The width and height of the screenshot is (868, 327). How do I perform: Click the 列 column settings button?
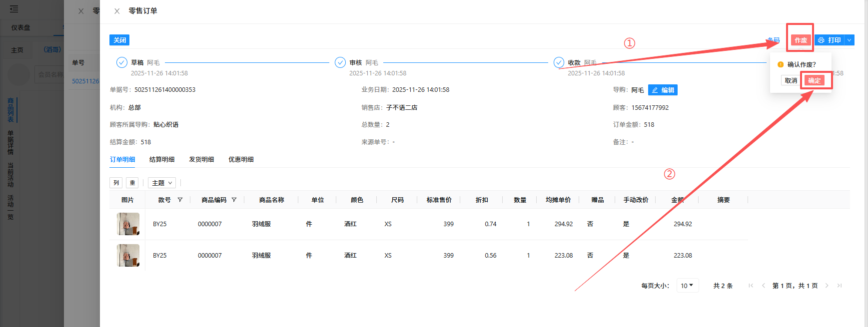(116, 183)
